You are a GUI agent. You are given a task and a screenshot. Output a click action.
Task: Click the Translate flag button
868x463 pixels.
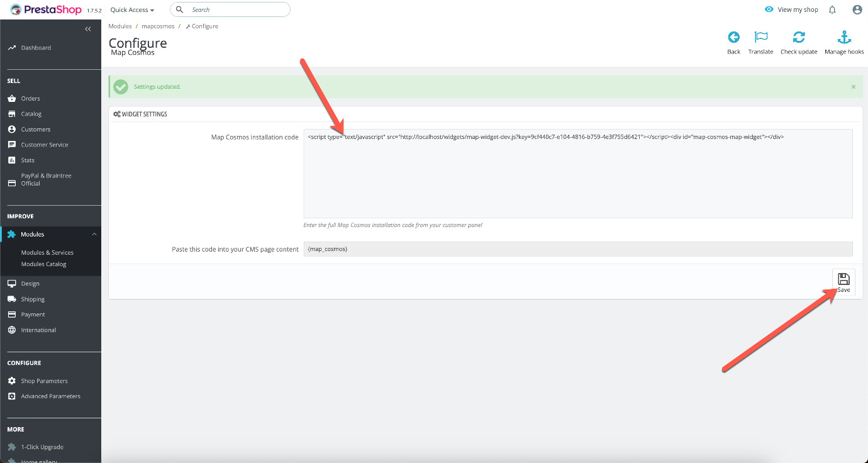point(761,42)
